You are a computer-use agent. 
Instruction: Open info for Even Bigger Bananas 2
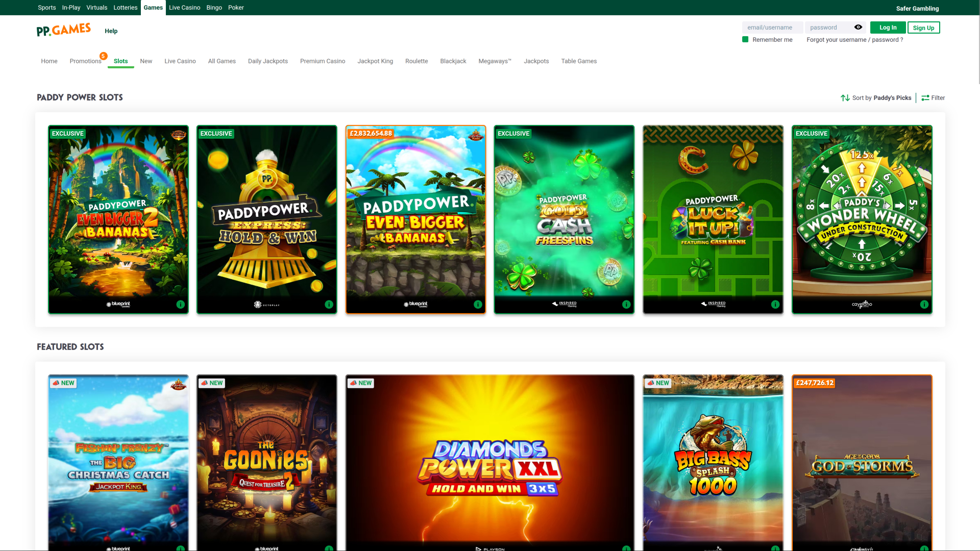(180, 305)
